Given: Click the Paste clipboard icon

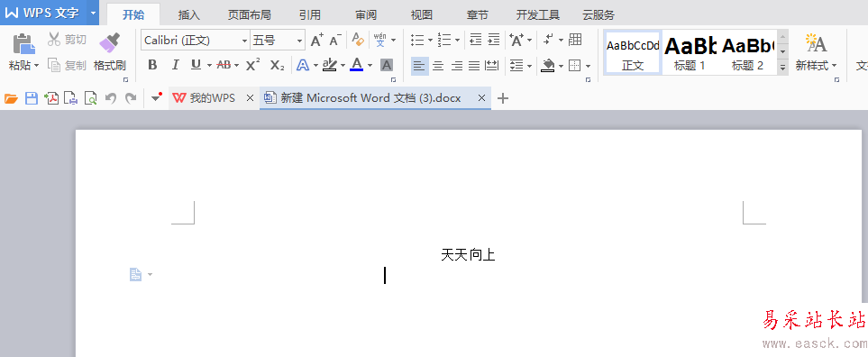Looking at the screenshot, I should 23,44.
